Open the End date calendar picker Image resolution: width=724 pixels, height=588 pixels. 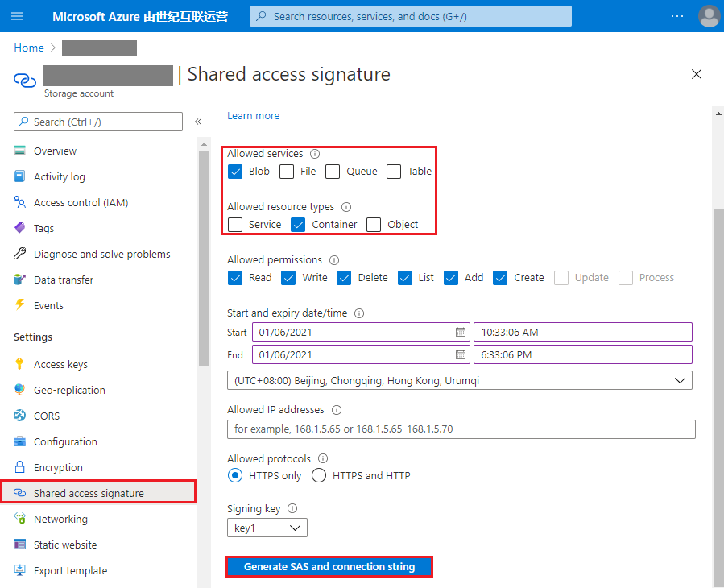(461, 354)
